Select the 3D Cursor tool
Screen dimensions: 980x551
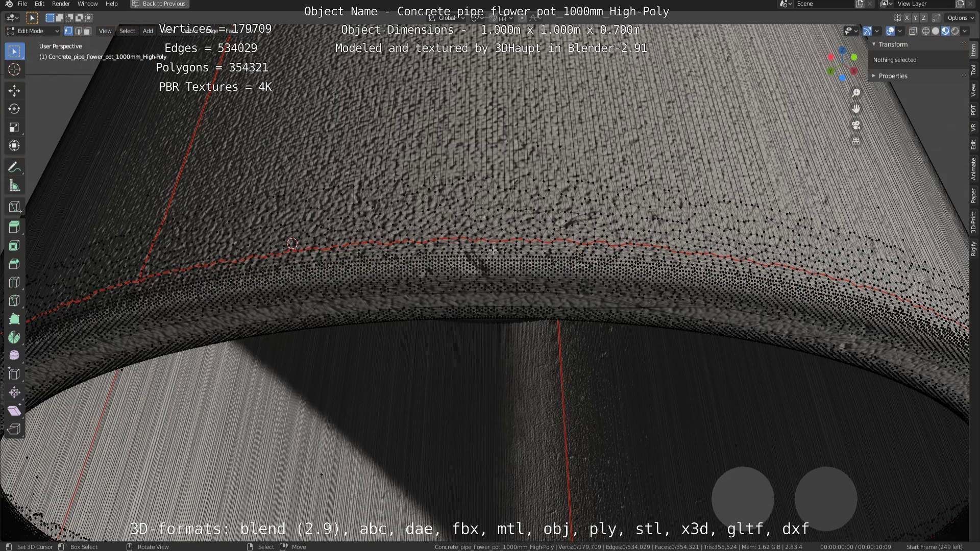tap(14, 69)
